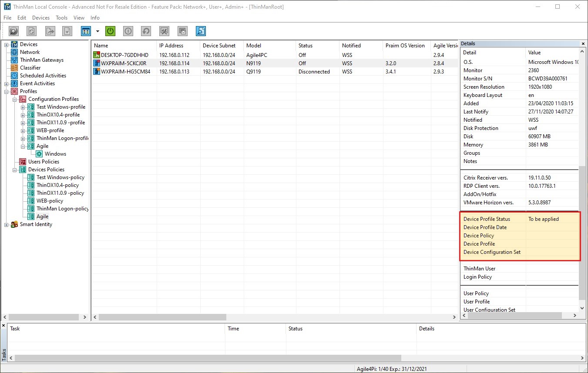Click the document with checkmark toolbar icon
The image size is (588, 373).
(x=67, y=31)
